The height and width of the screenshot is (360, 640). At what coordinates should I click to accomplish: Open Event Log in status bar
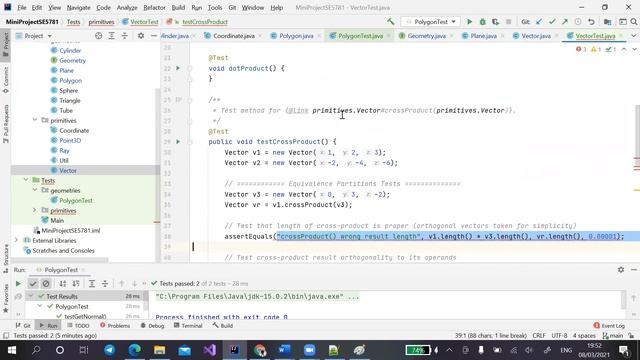pos(609,326)
